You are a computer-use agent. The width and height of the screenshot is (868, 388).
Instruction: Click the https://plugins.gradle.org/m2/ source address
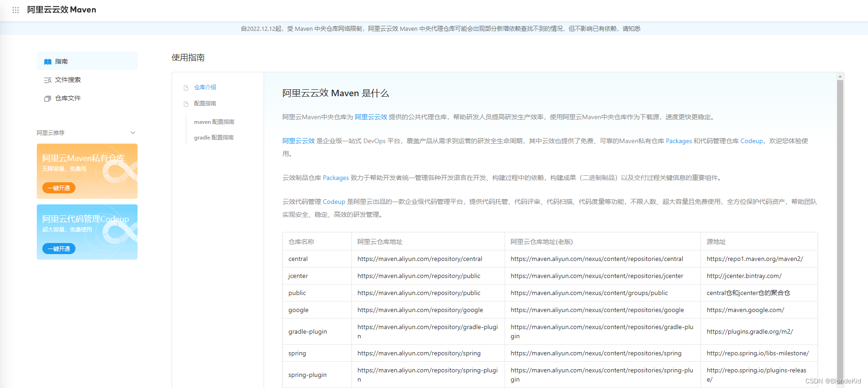coord(750,331)
